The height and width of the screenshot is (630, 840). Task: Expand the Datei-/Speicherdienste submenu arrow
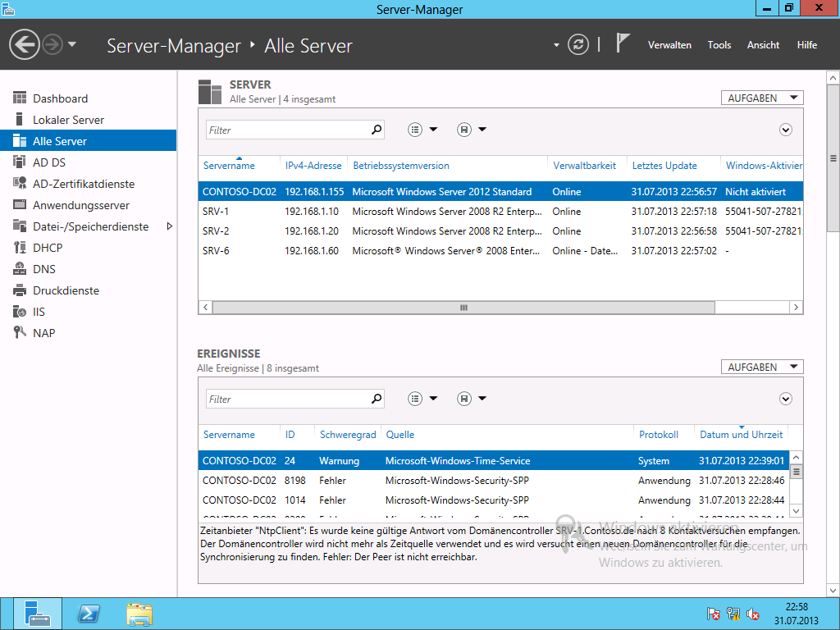[x=170, y=226]
